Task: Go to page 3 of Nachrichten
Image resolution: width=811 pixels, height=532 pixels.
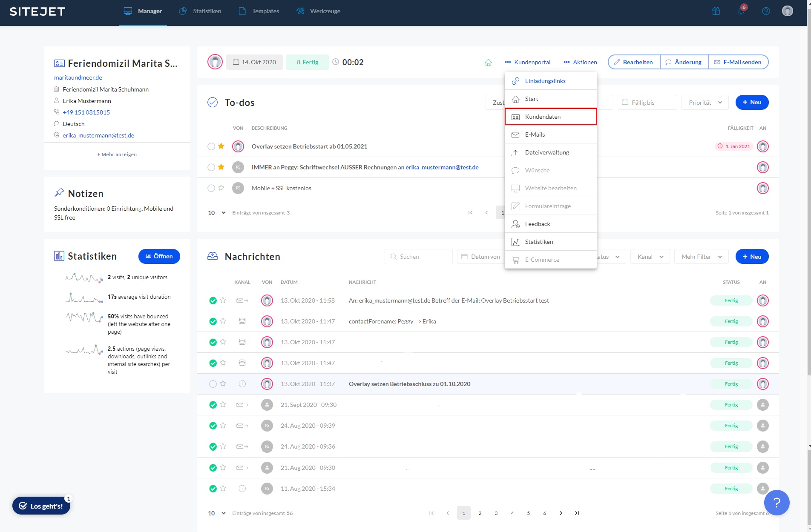Action: point(496,513)
